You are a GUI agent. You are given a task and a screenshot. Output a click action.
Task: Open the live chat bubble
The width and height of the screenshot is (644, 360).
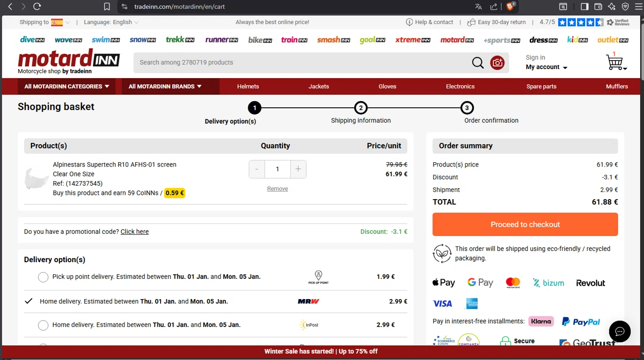(x=620, y=331)
